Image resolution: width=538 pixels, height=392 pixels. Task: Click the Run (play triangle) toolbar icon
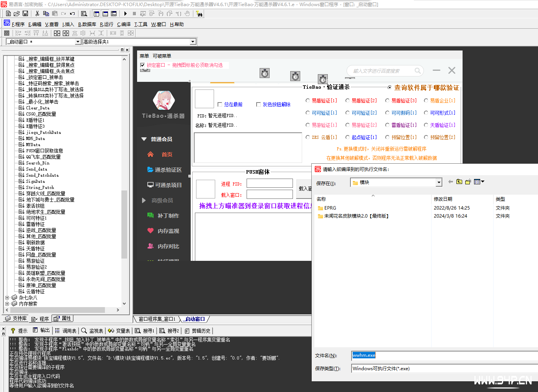[x=125, y=13]
